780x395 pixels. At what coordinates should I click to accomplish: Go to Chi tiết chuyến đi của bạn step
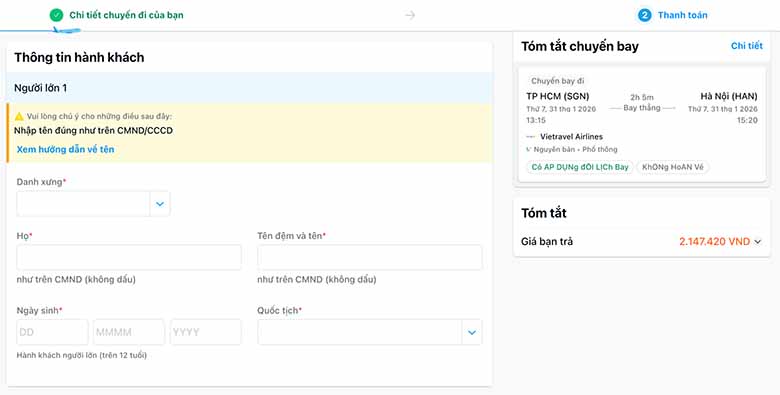tap(126, 15)
